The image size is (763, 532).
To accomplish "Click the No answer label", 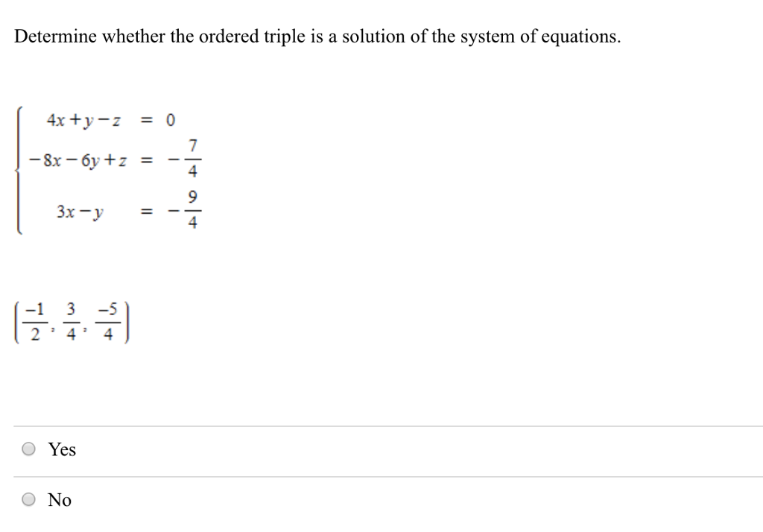I will pos(60,500).
